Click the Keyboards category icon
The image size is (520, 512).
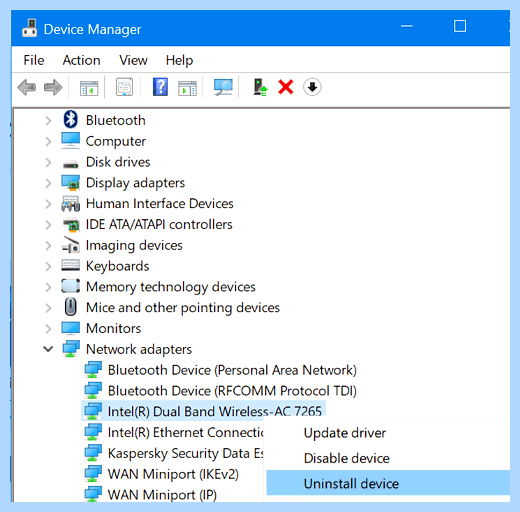pyautogui.click(x=70, y=265)
